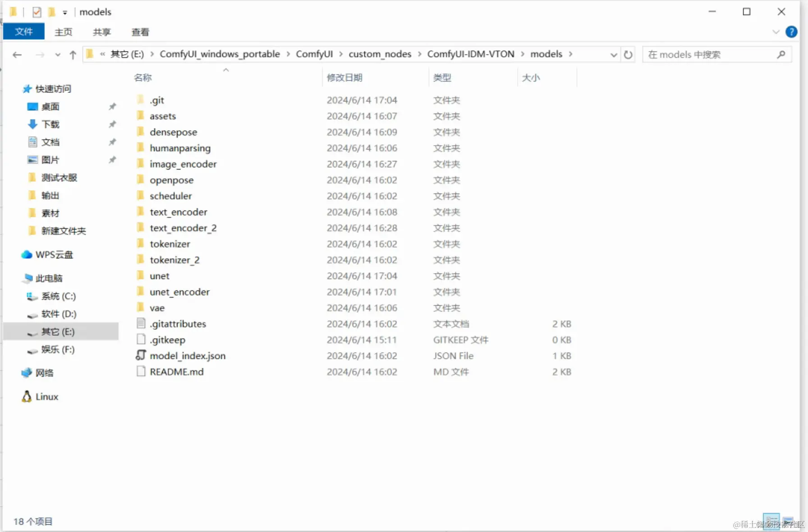The height and width of the screenshot is (532, 808).
Task: Select 其它 (E:) drive in sidebar
Action: [60, 332]
